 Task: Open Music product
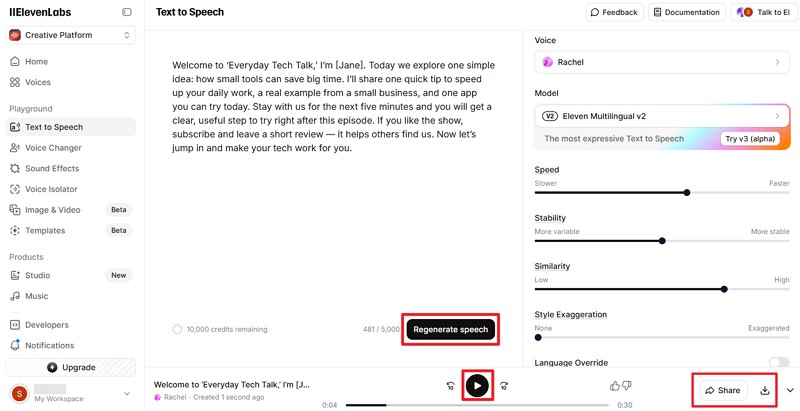click(x=71, y=296)
